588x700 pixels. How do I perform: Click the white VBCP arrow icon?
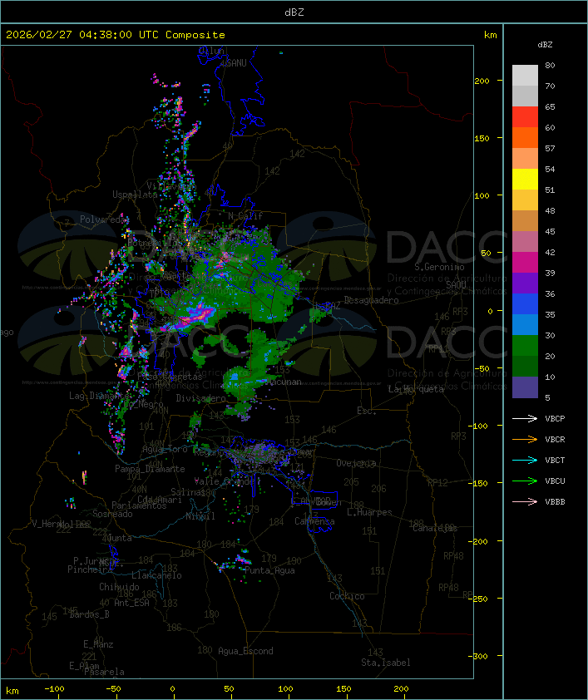[525, 418]
